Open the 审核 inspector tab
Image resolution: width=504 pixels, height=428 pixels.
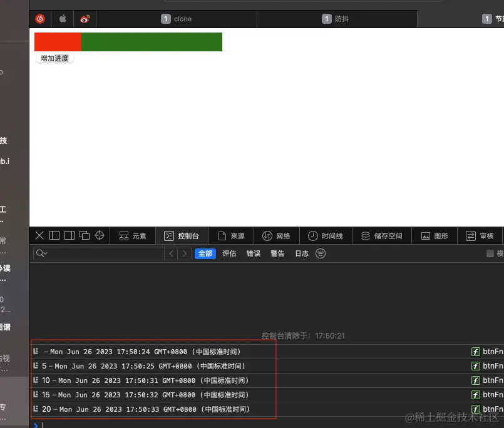coord(480,236)
